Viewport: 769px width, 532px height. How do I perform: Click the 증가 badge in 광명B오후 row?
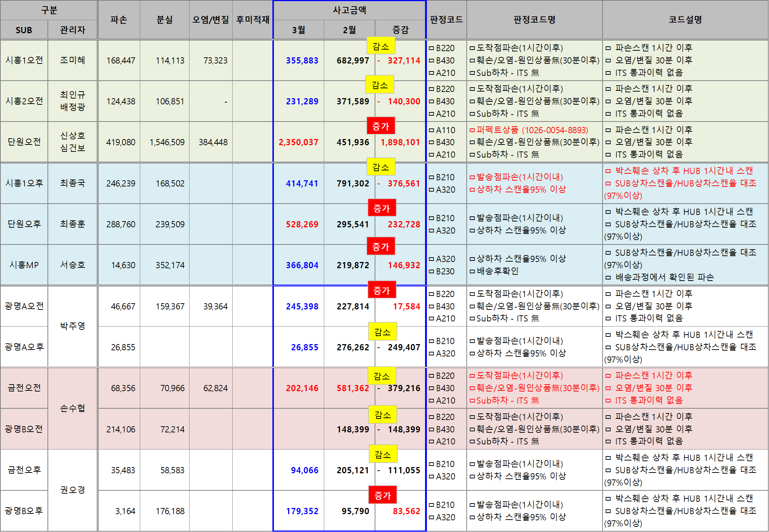(x=382, y=495)
